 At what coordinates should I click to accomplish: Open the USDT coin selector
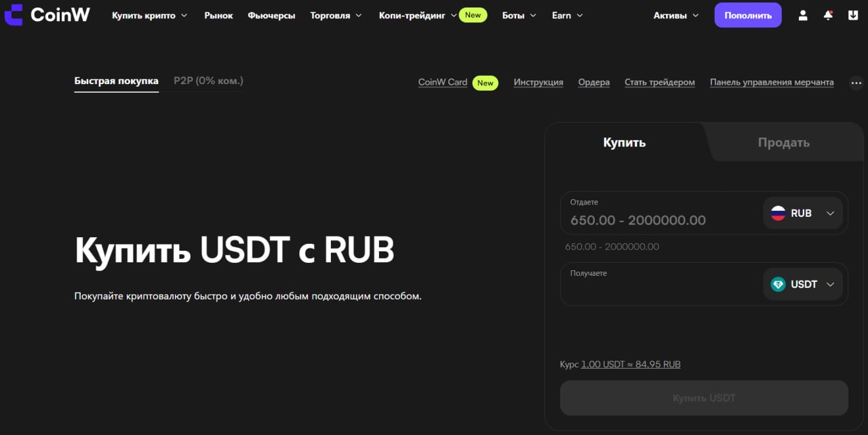[x=803, y=285]
